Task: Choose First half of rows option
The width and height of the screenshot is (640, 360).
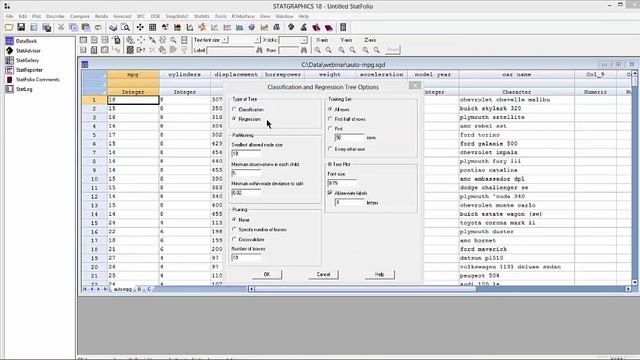Action: pos(347,119)
